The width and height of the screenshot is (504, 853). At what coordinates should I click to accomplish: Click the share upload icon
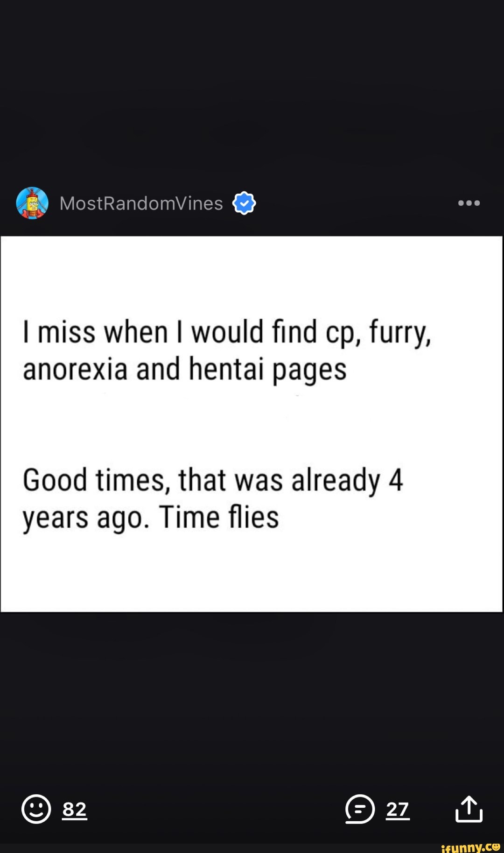pyautogui.click(x=469, y=809)
